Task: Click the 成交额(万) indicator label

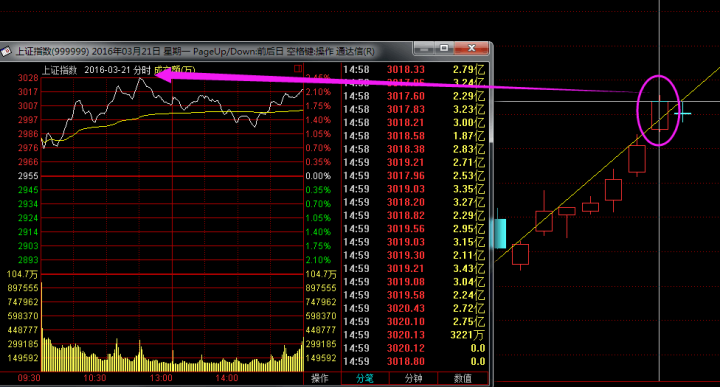Action: (175, 70)
